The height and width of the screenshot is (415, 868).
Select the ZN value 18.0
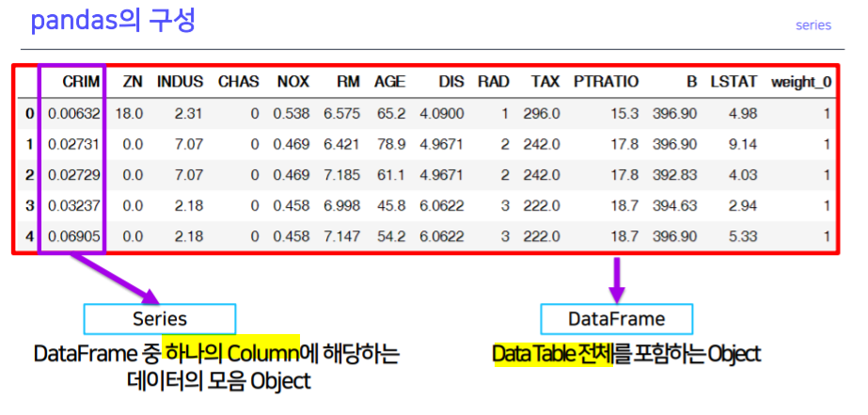[130, 114]
